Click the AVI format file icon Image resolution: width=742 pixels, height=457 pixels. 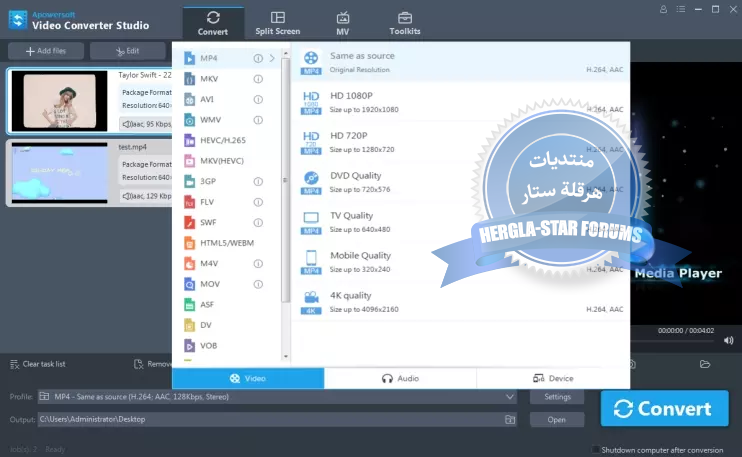pyautogui.click(x=189, y=99)
